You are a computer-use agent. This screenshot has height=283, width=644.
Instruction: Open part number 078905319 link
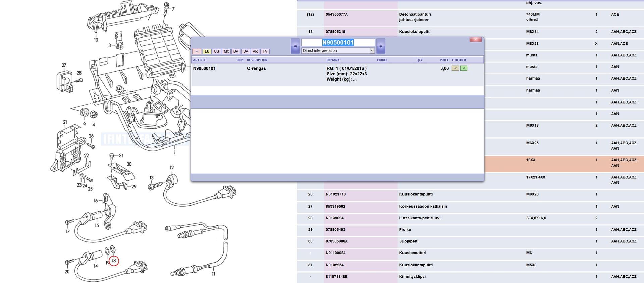click(335, 32)
